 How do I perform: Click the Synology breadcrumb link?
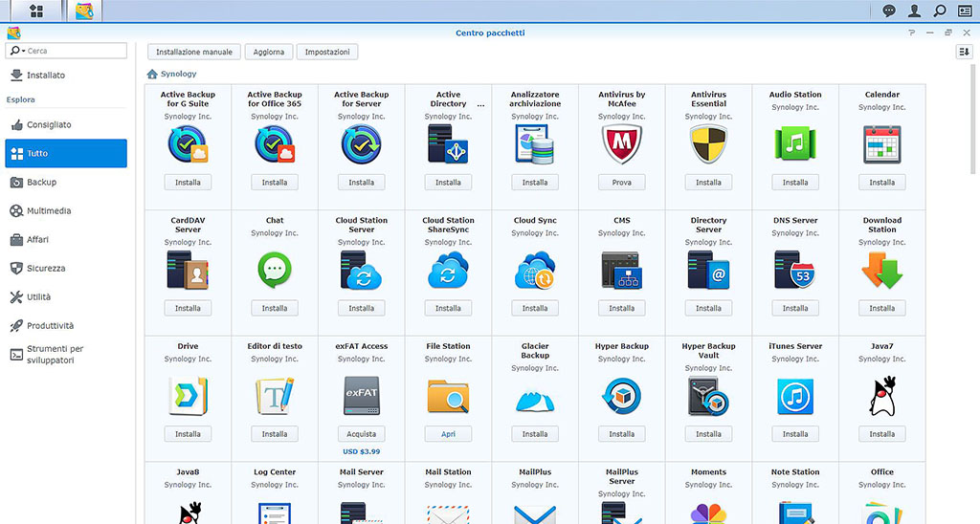(179, 74)
